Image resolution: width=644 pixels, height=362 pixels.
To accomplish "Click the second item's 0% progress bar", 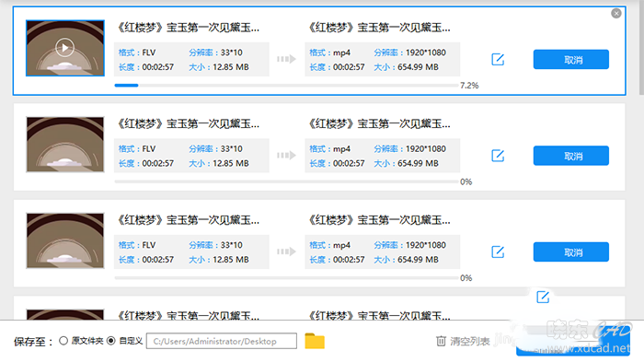I will [286, 181].
